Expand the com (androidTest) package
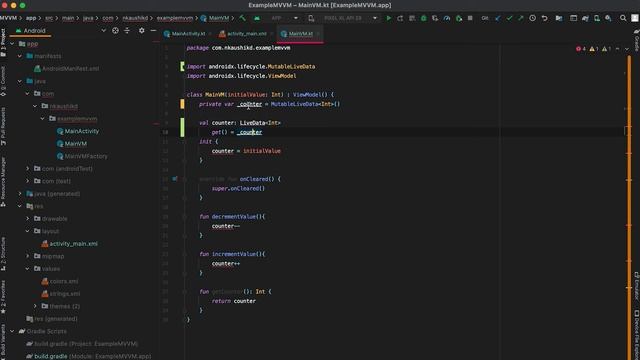640x360 pixels. (27, 169)
